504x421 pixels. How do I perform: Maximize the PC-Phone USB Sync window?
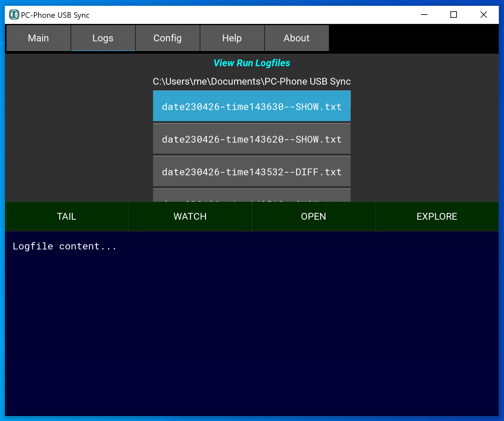pyautogui.click(x=454, y=15)
